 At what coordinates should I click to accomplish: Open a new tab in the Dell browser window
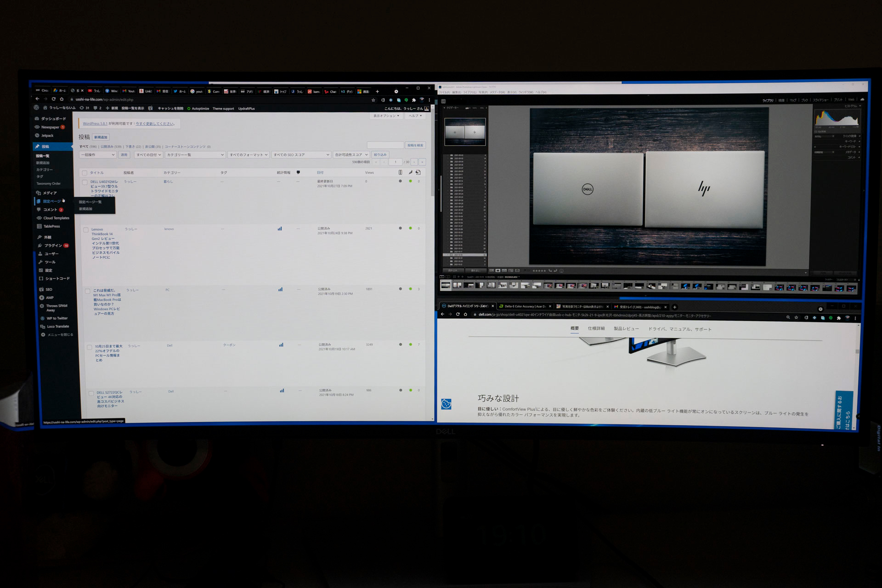tap(674, 307)
